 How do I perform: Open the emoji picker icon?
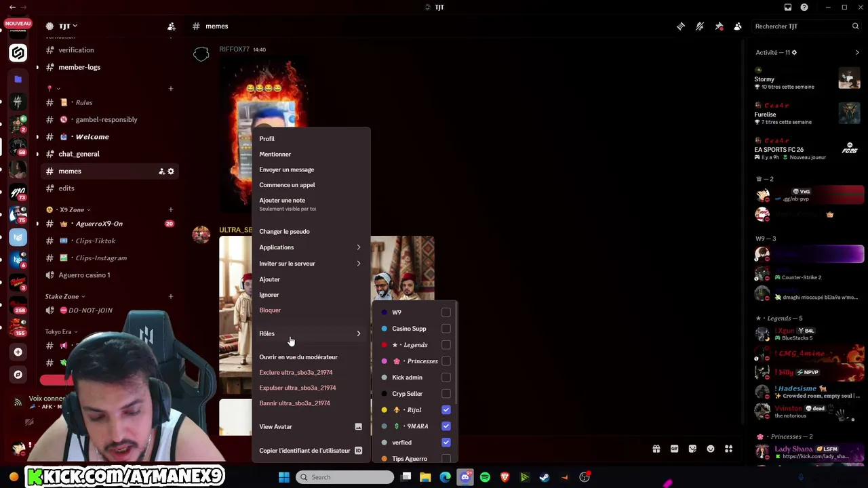point(711,449)
